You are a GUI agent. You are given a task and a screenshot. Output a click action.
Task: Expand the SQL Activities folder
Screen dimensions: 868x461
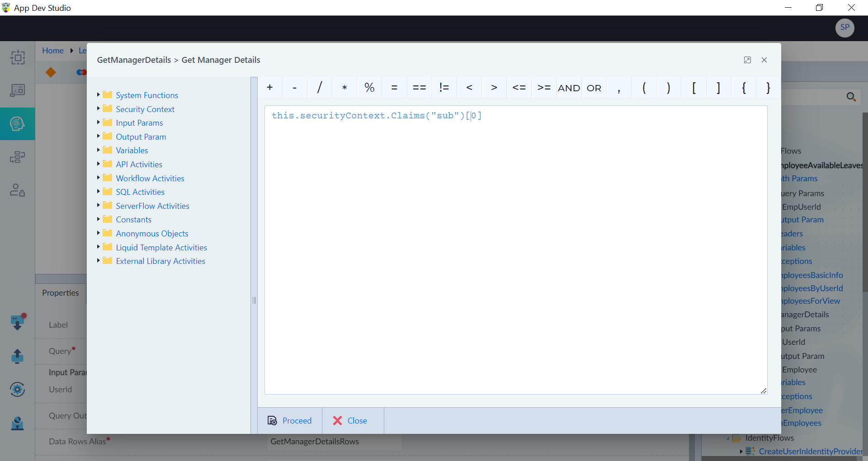coord(98,191)
